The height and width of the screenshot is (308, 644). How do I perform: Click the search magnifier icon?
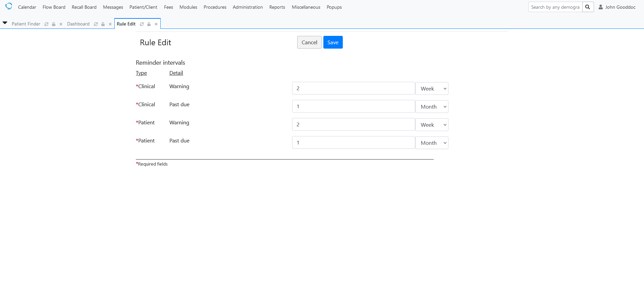(x=588, y=7)
